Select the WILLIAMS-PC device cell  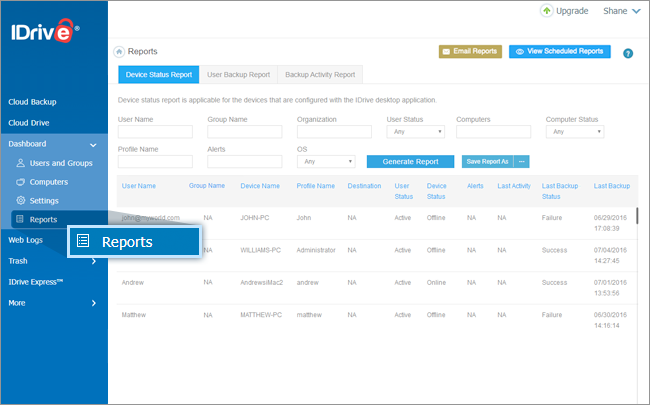(260, 250)
